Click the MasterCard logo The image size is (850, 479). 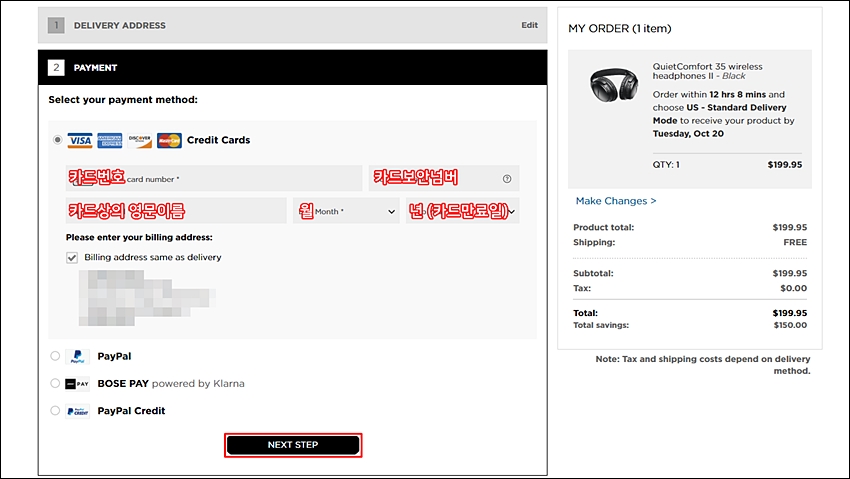click(x=169, y=140)
